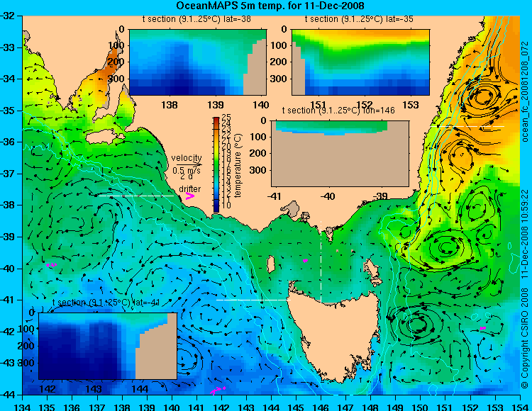Open the lat=-38 temperature section inset
The width and height of the screenshot is (532, 411).
click(198, 62)
